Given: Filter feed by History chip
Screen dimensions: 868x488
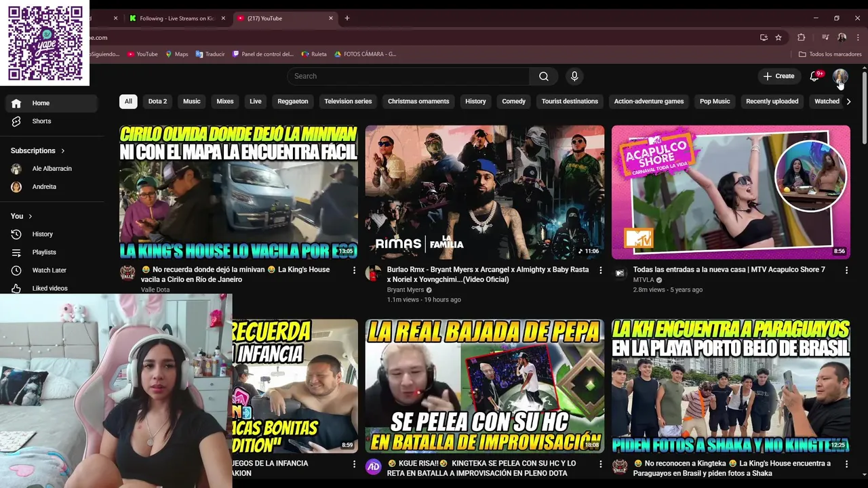Looking at the screenshot, I should tap(475, 102).
